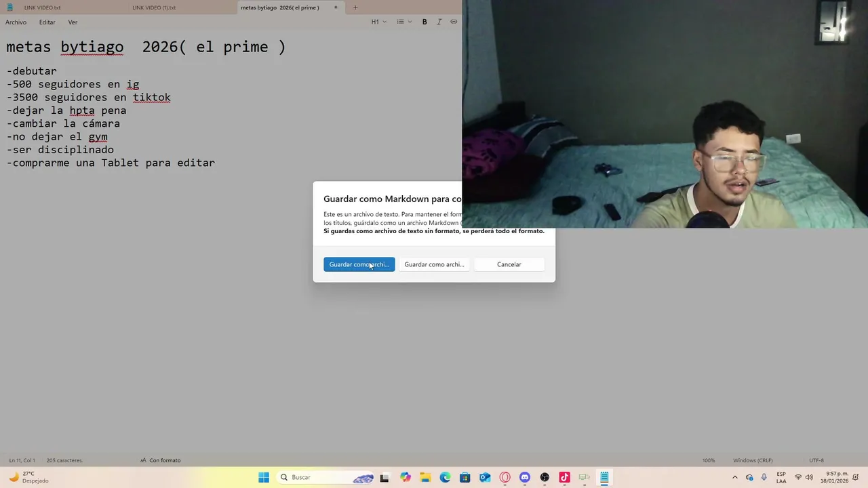The width and height of the screenshot is (868, 488).
Task: Click the line -500 seguidores en ig
Action: coord(73,84)
